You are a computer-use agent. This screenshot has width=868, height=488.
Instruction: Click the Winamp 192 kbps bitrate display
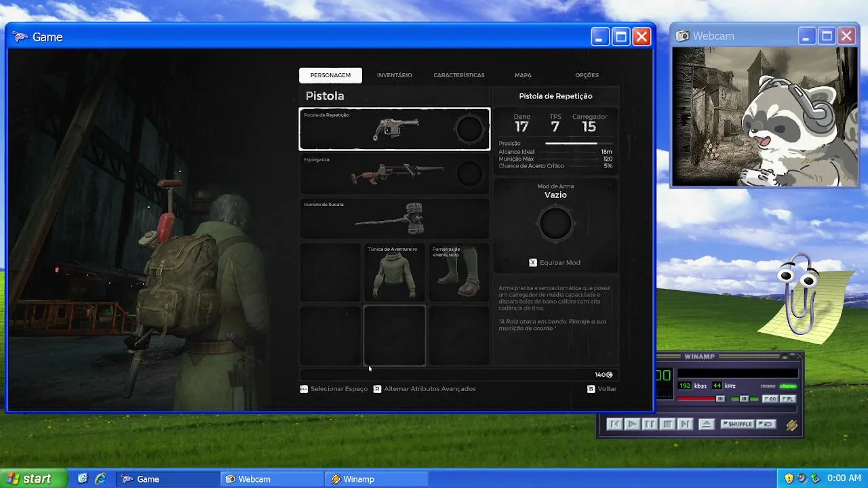coord(685,386)
